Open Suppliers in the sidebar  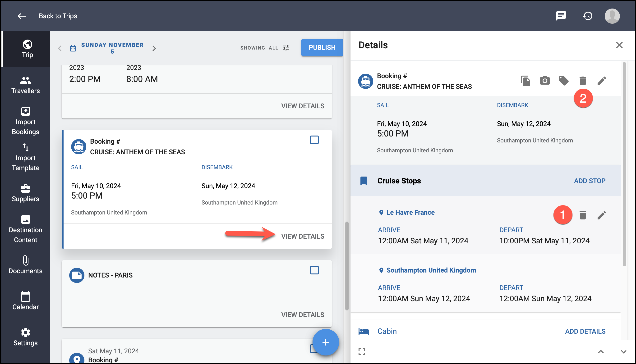[26, 193]
